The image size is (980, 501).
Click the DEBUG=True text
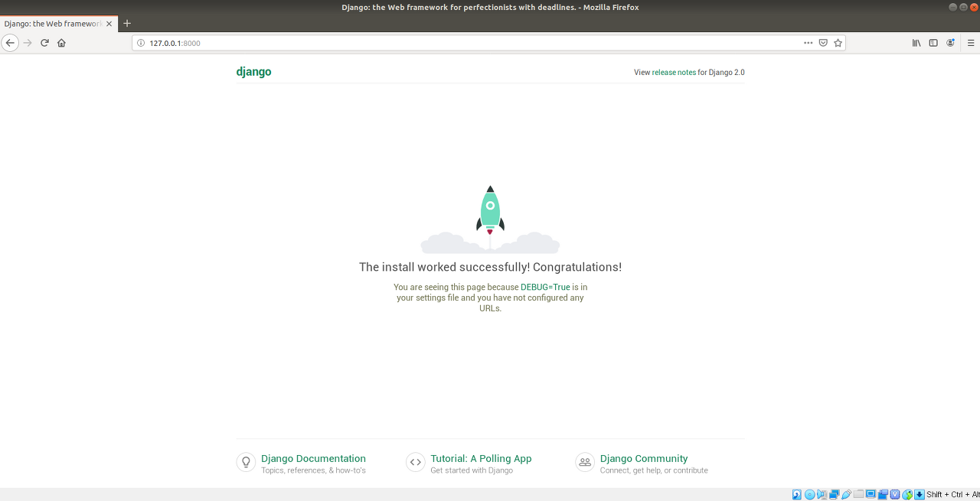pyautogui.click(x=545, y=288)
